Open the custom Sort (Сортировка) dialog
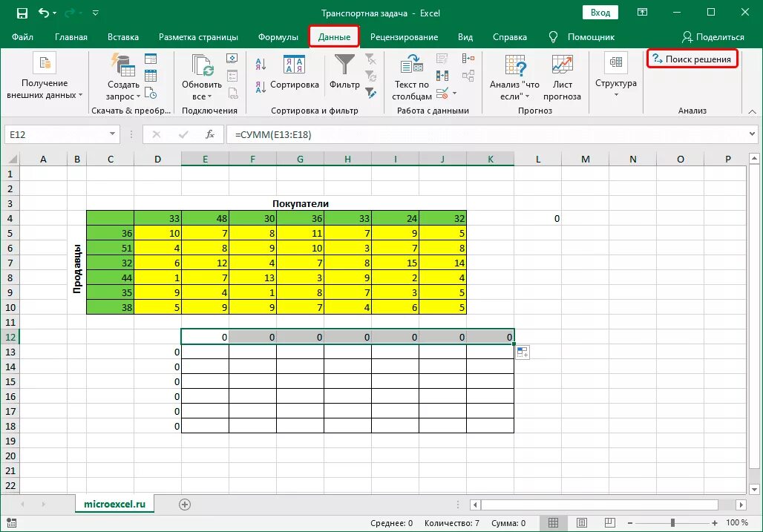763x532 pixels. (295, 72)
